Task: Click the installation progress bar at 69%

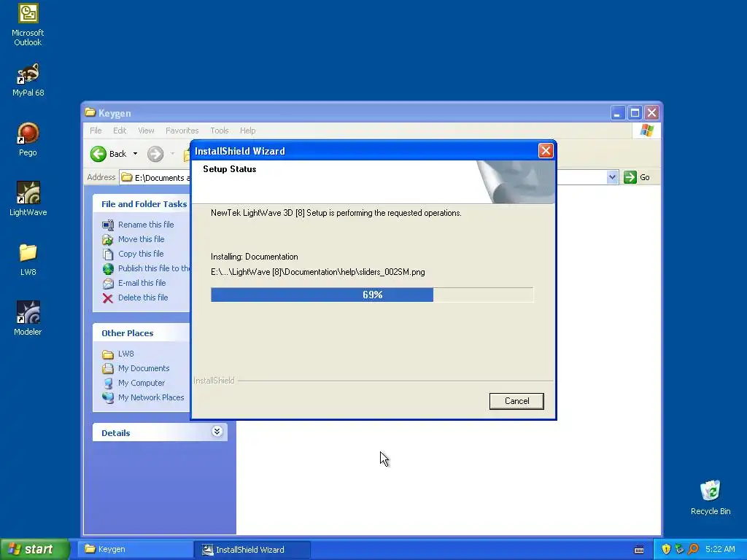Action: pos(372,295)
